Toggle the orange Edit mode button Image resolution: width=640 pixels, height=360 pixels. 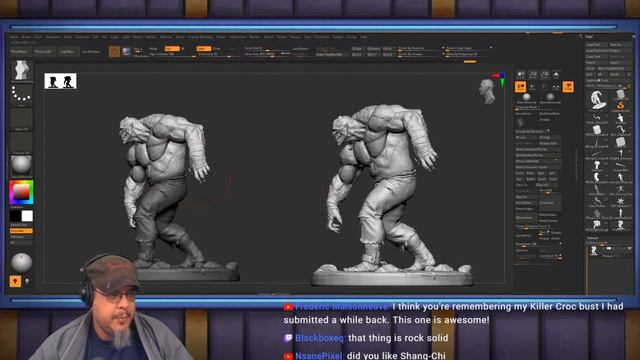click(114, 51)
